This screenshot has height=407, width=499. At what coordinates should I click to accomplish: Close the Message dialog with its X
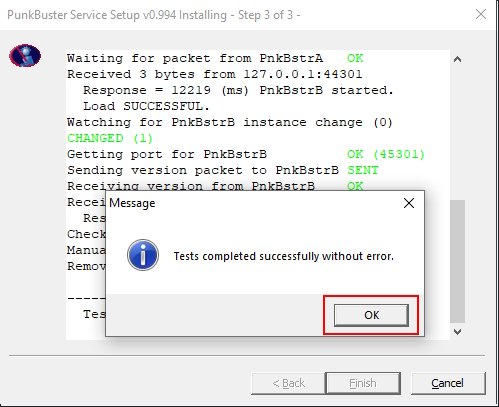[409, 203]
